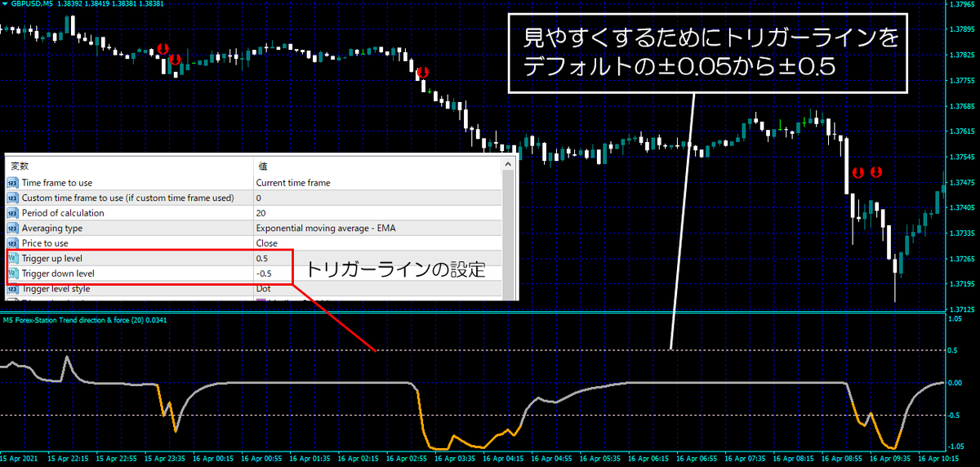The image size is (980, 467).
Task: Click the icon beside Custom time frame to use
Action: 12,198
